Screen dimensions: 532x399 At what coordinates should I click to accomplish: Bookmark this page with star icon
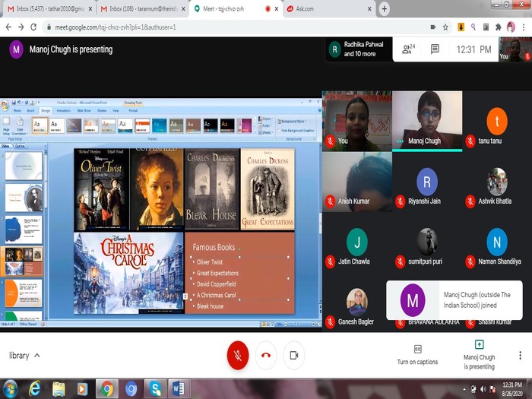[x=445, y=27]
